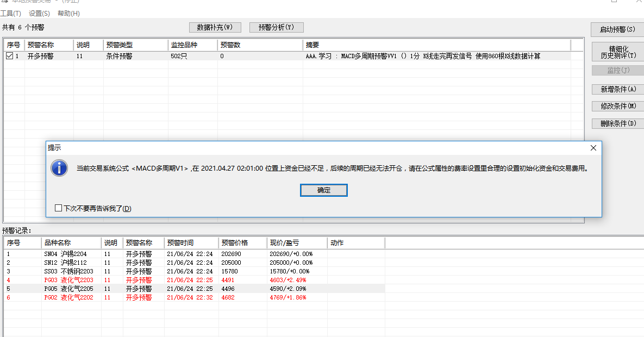Click 修改条件(M) button
Image resolution: width=644 pixels, height=337 pixels.
pos(618,107)
